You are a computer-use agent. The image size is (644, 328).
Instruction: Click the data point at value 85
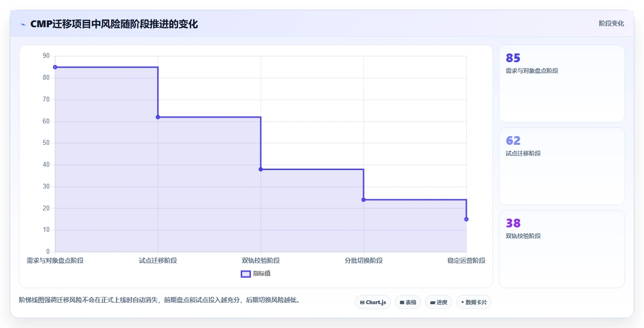(x=55, y=67)
